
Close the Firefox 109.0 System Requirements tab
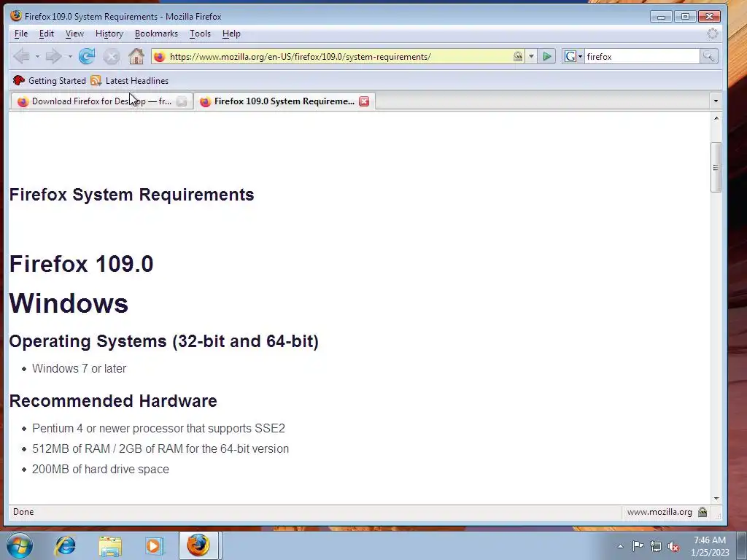coord(364,101)
